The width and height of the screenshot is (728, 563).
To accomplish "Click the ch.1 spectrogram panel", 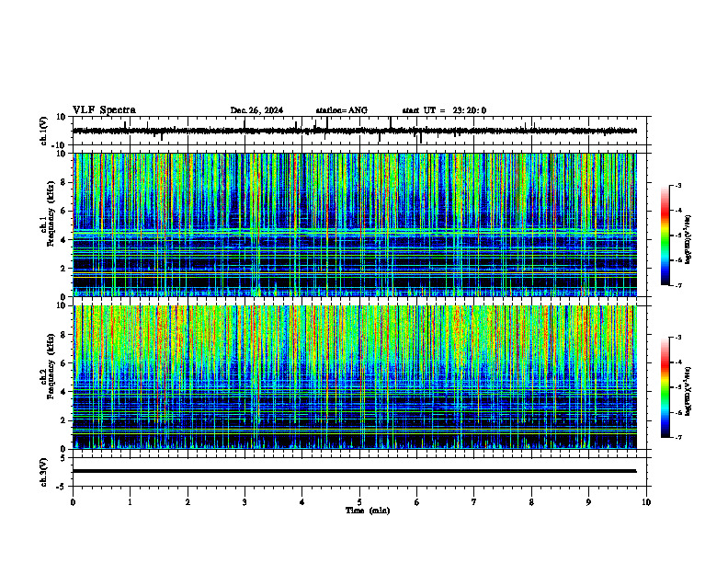I will pos(354,224).
